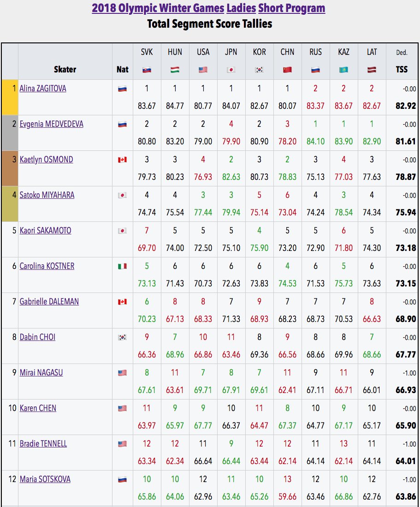The image size is (420, 507).
Task: Click the Latvia flag under LAT header
Action: (x=372, y=70)
